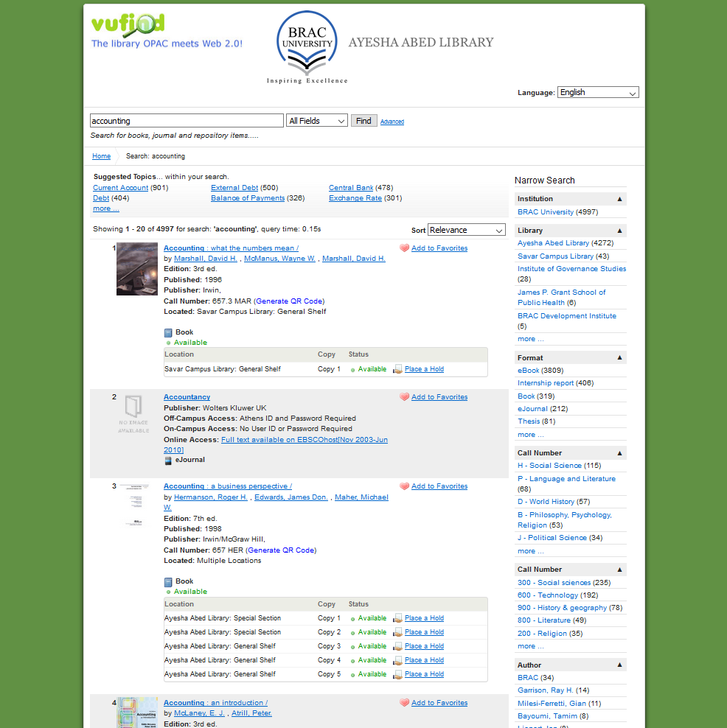Click the VuFind logo
Screen dimensions: 727x728
tap(128, 26)
